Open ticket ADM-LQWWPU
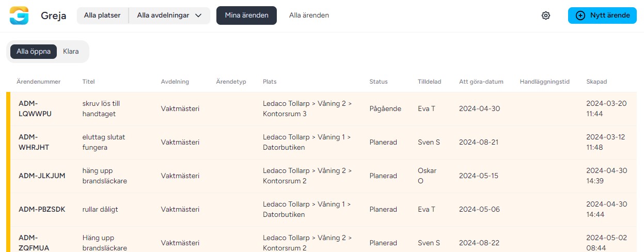 35,108
